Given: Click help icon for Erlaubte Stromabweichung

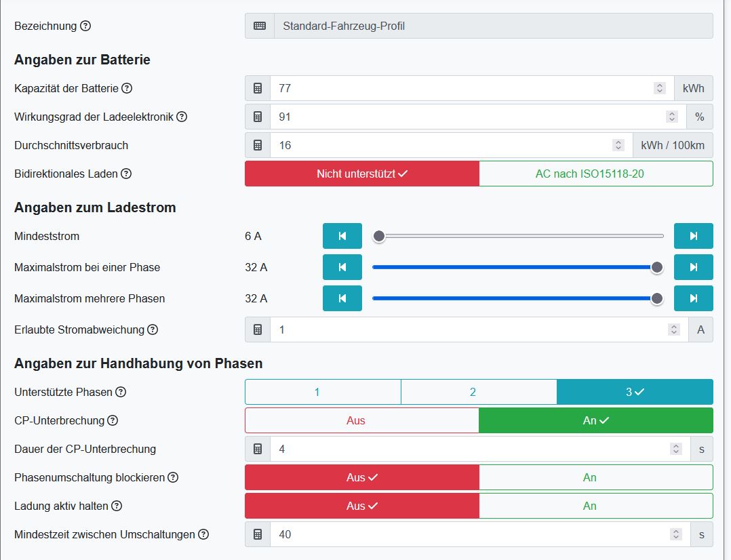Looking at the screenshot, I should (153, 329).
